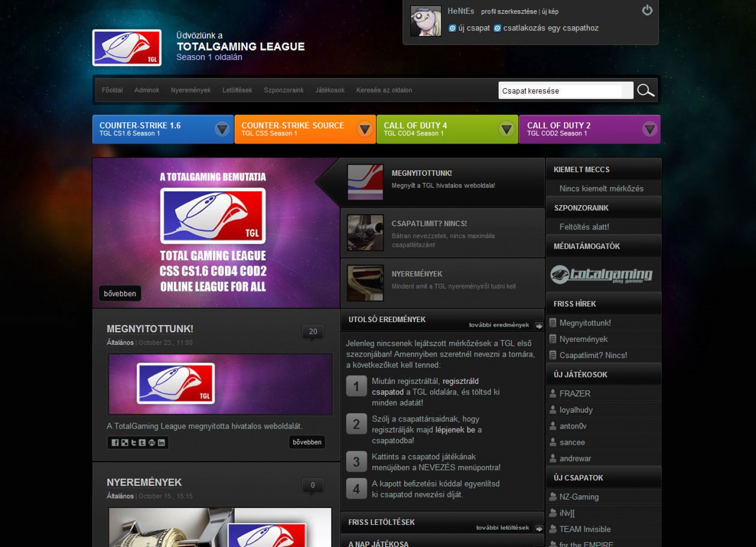
Task: Open the Letöltések menu item
Action: tap(237, 90)
